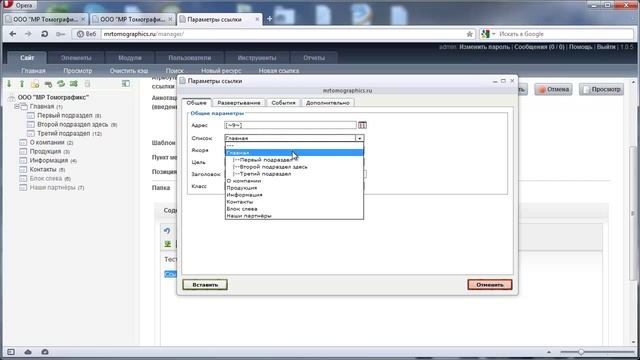Toggle the tree panel hide icon

126,84
